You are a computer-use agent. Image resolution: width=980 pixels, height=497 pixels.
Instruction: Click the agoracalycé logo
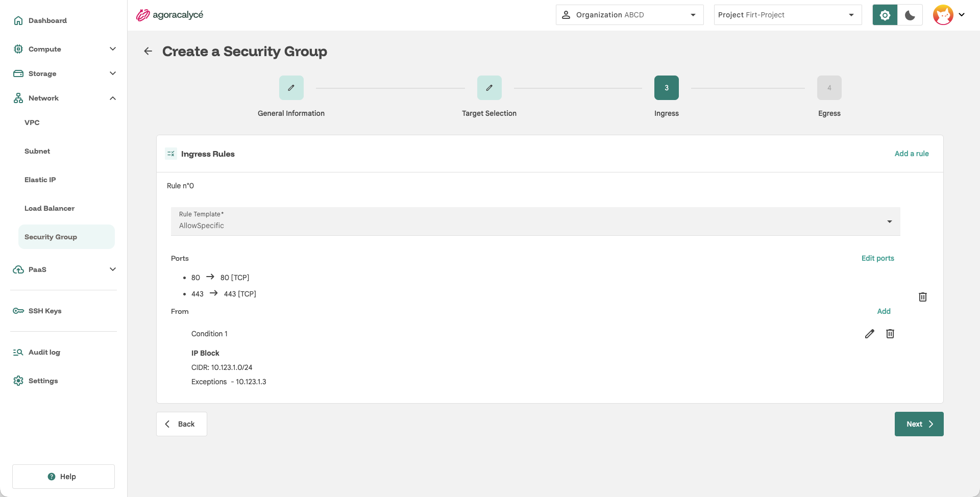[x=169, y=15]
